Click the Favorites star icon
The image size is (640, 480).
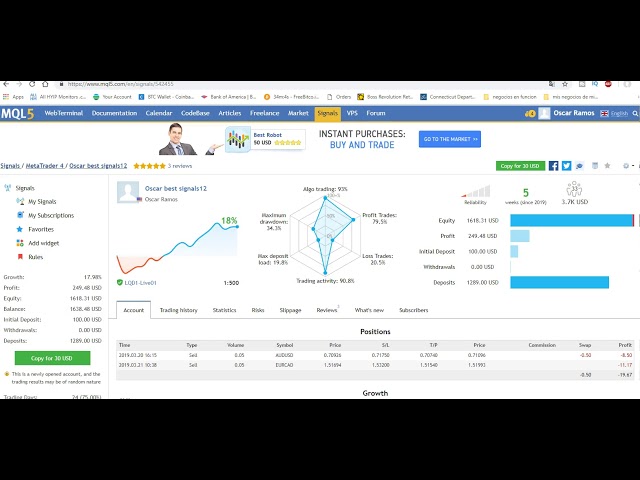tap(20, 229)
